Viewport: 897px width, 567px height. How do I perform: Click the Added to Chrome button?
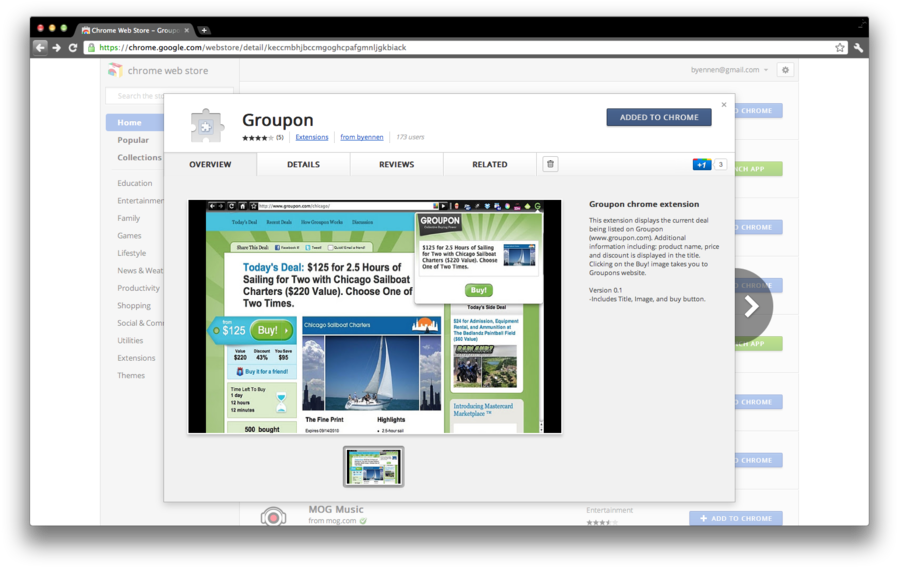coord(659,117)
